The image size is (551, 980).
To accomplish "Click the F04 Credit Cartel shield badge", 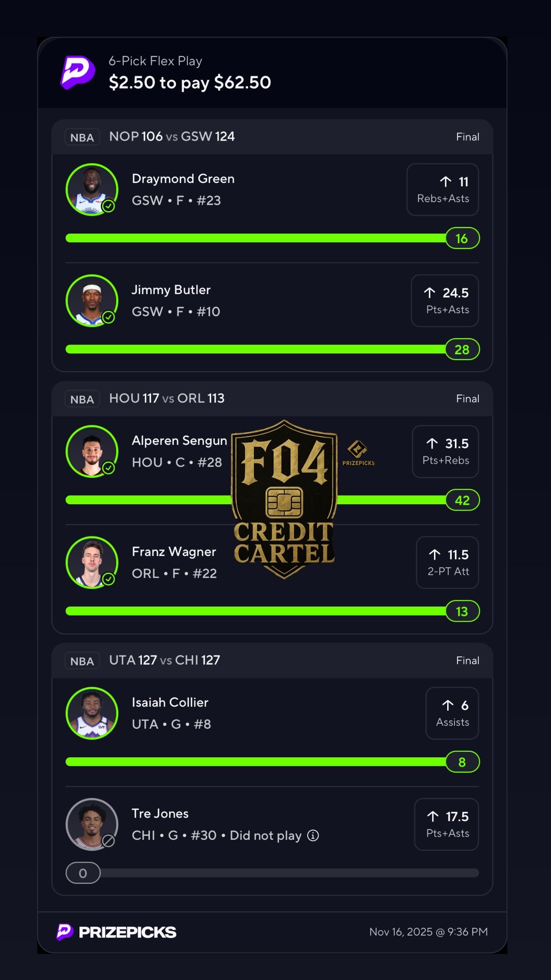I will (x=284, y=499).
